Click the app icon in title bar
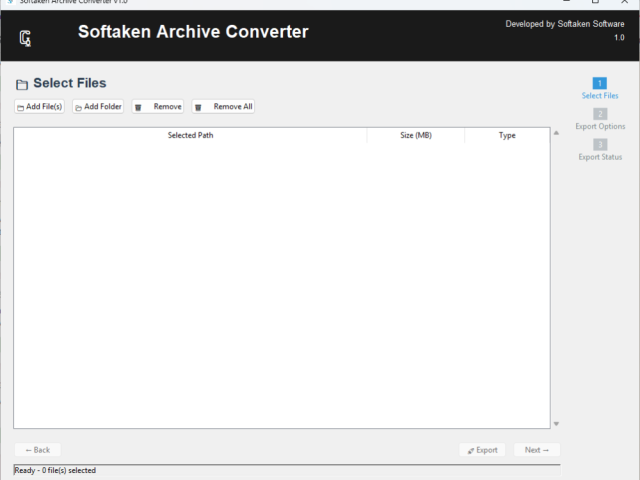 [x=11, y=2]
